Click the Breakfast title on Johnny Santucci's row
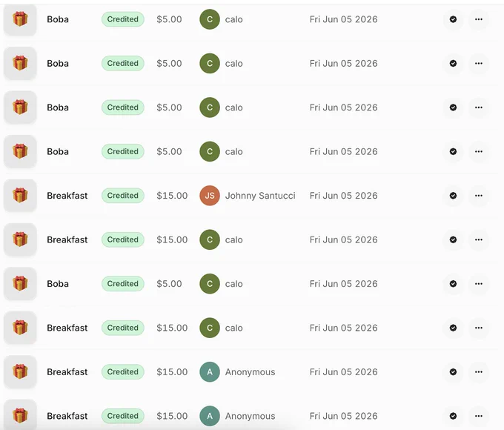 (67, 196)
